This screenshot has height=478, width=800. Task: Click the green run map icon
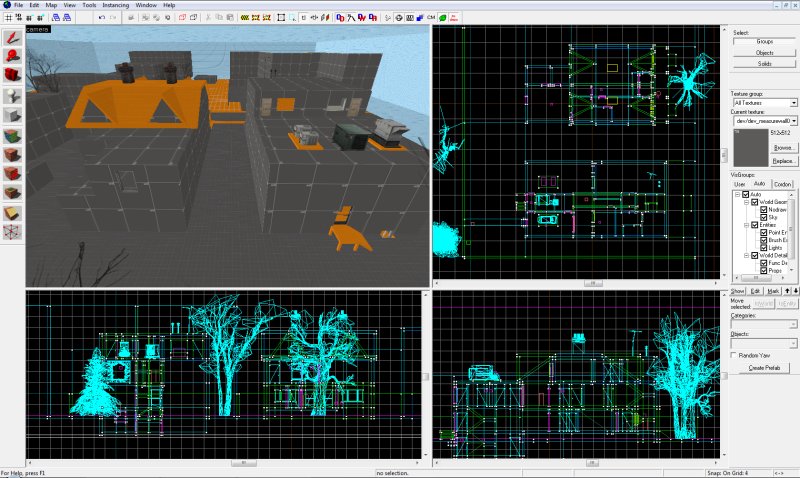pos(442,18)
